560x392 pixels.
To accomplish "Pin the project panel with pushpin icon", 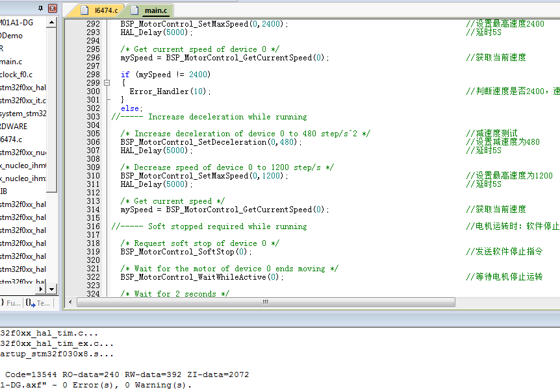I will coord(41,8).
